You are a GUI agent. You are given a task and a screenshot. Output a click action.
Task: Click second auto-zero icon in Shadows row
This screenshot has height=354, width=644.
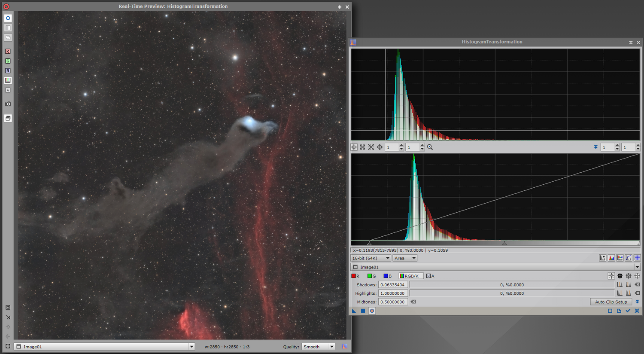pos(629,285)
